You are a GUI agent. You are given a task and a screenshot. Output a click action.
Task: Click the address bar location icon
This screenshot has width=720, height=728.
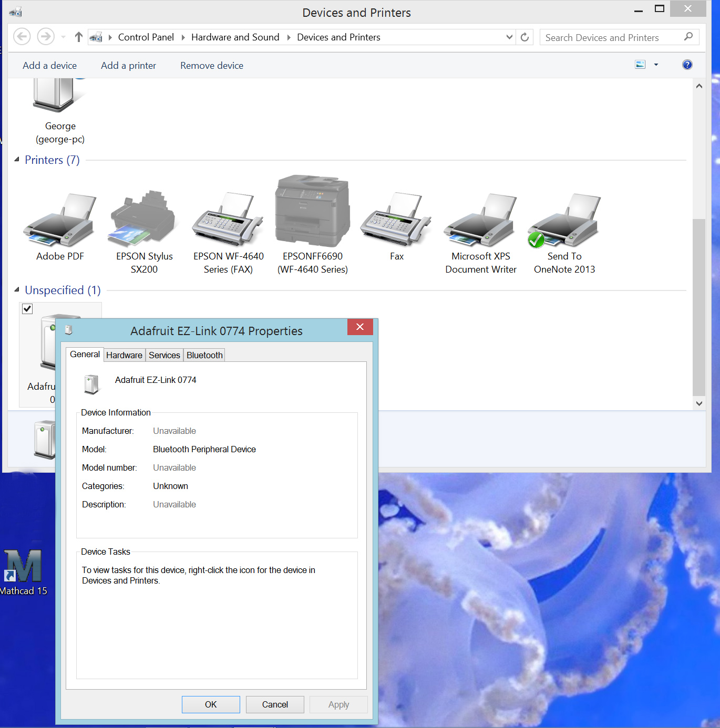[x=96, y=37]
